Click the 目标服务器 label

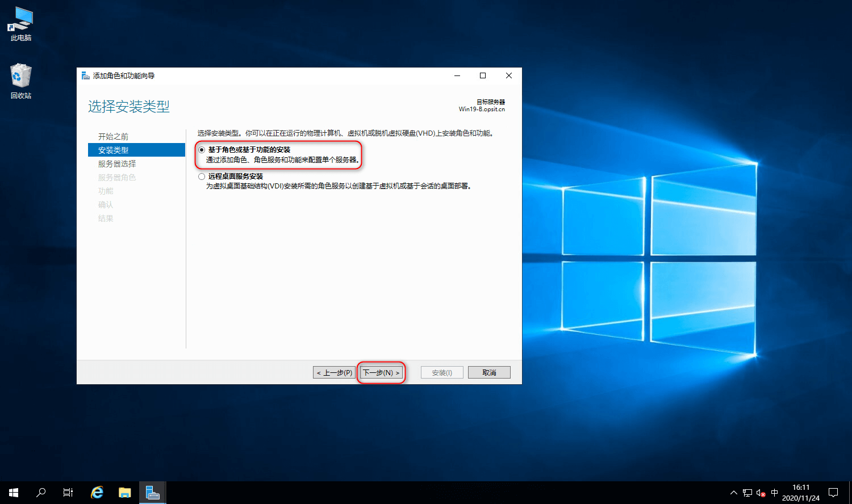[x=491, y=102]
